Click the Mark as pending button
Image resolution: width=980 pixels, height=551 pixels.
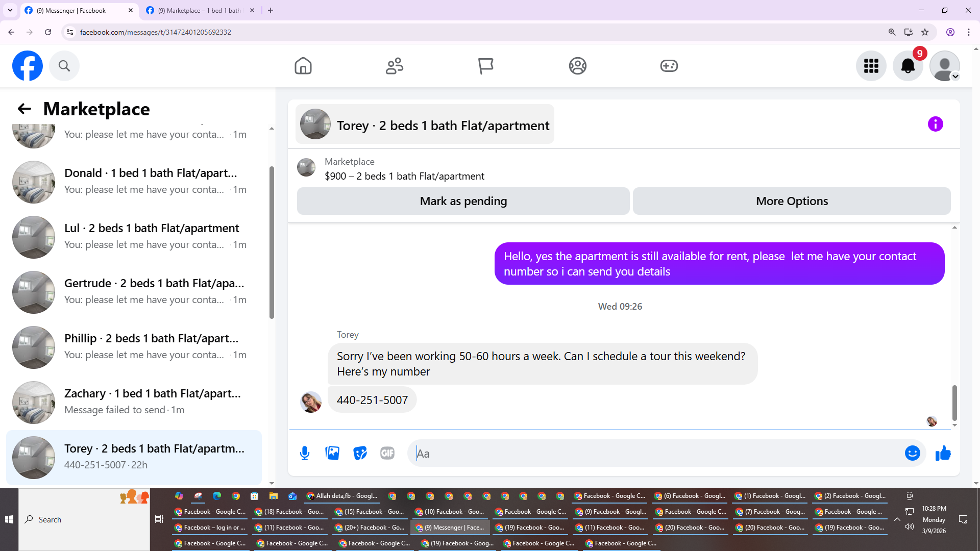click(463, 201)
